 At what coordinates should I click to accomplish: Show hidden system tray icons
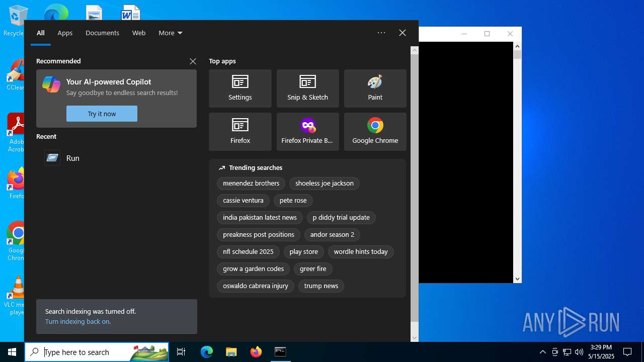(542, 352)
